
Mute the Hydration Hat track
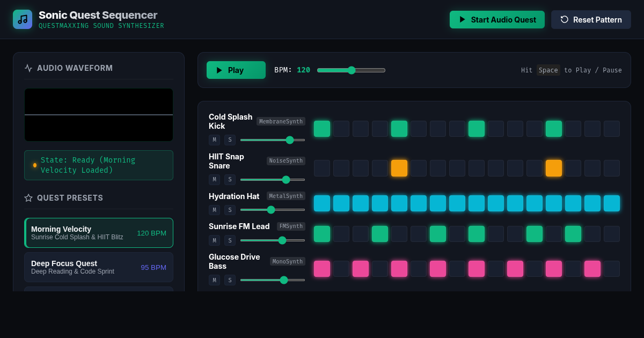pyautogui.click(x=214, y=210)
